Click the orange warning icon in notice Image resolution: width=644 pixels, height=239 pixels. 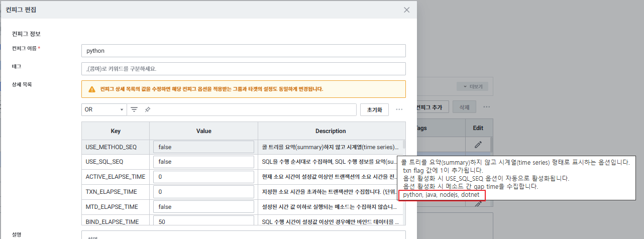92,89
